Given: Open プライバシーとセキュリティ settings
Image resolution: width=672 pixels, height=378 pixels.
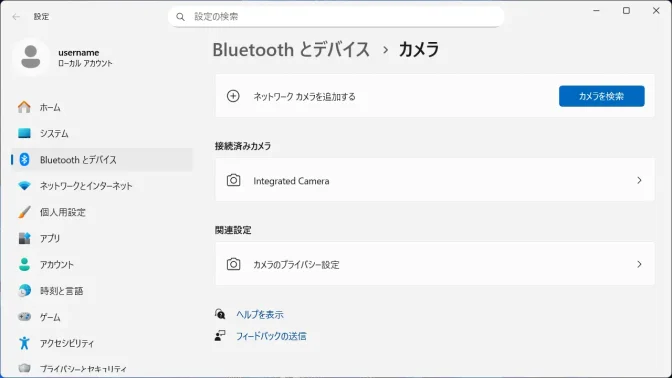Looking at the screenshot, I should (x=102, y=368).
